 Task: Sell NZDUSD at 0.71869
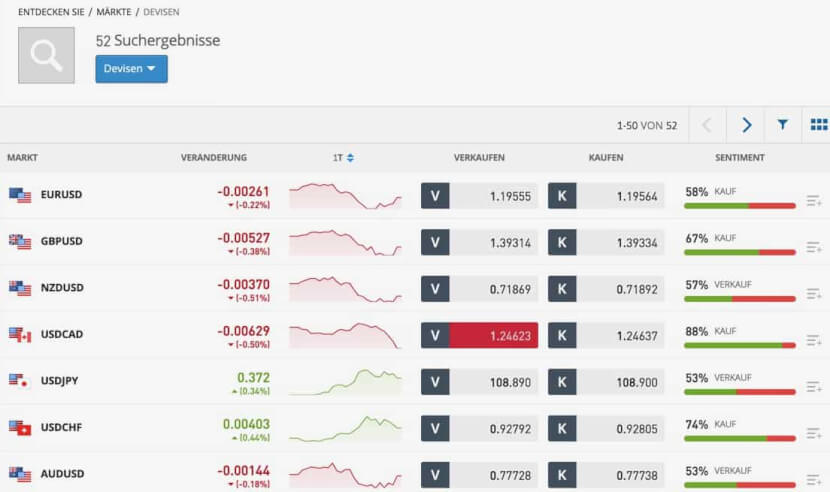coord(480,289)
